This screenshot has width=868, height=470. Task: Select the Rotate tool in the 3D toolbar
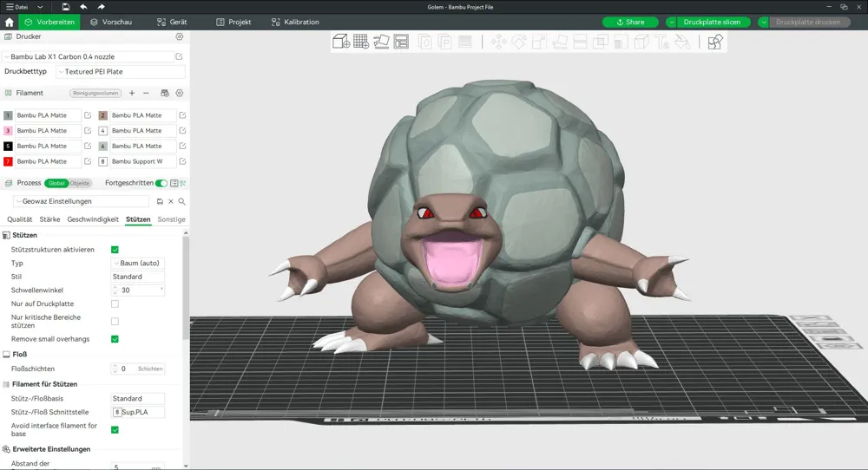[519, 42]
